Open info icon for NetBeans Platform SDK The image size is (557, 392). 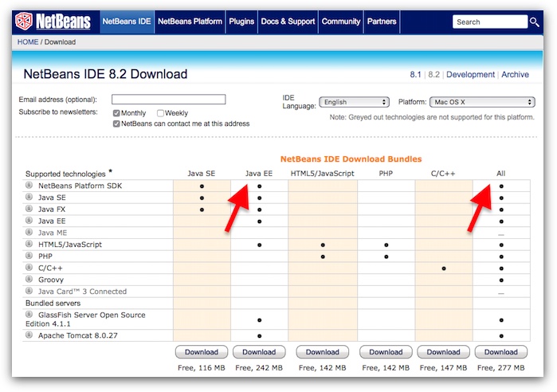pyautogui.click(x=29, y=185)
